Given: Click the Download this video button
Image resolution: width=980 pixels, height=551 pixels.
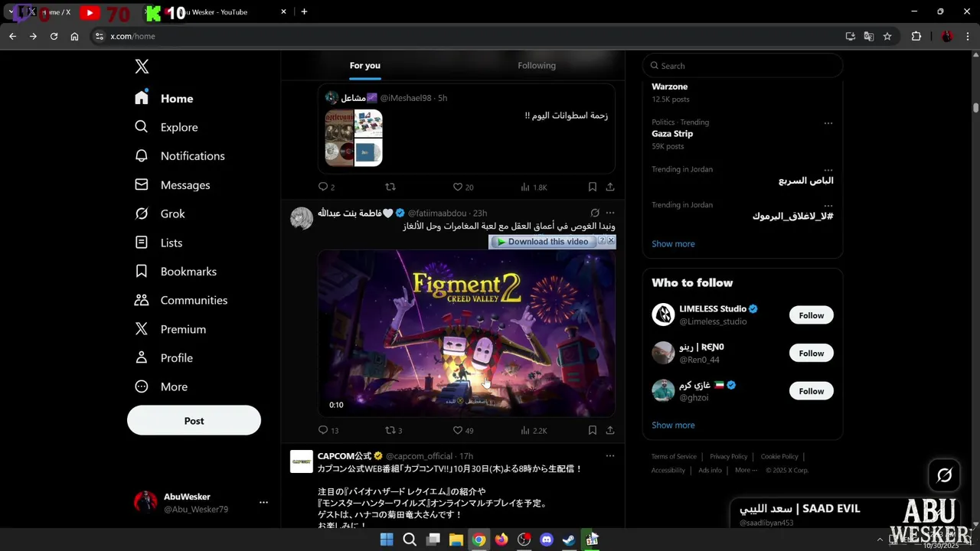Looking at the screenshot, I should pyautogui.click(x=543, y=242).
